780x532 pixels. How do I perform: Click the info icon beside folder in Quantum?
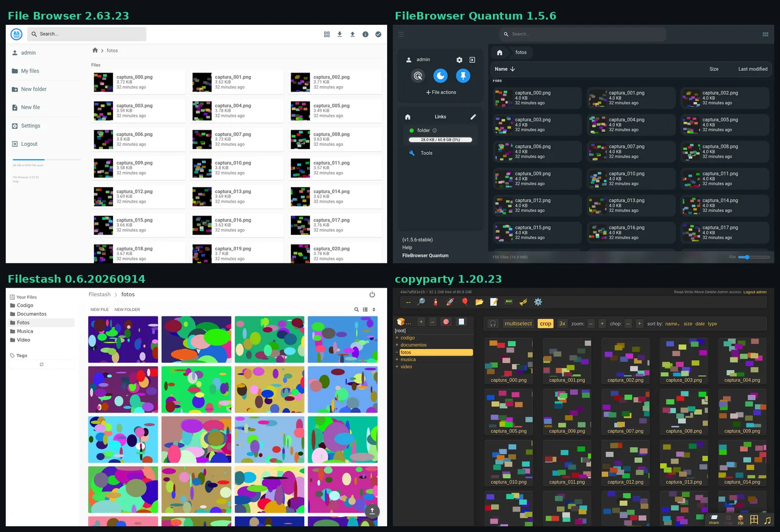(434, 130)
